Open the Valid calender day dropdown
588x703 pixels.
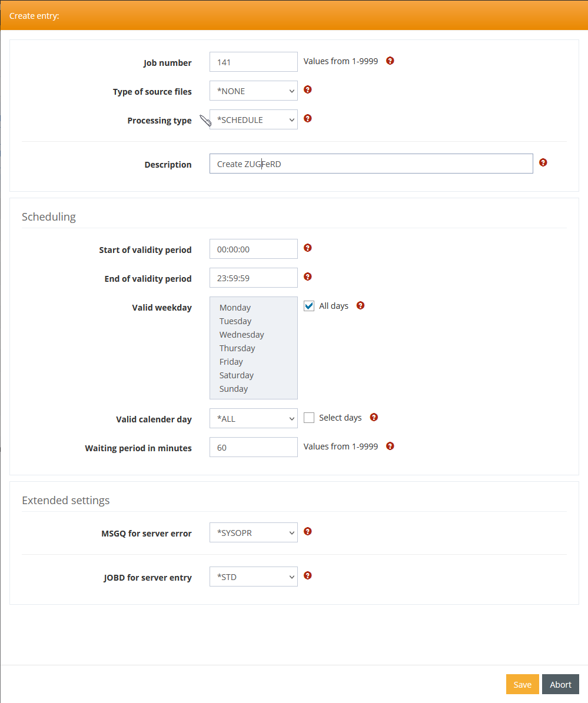pyautogui.click(x=254, y=419)
